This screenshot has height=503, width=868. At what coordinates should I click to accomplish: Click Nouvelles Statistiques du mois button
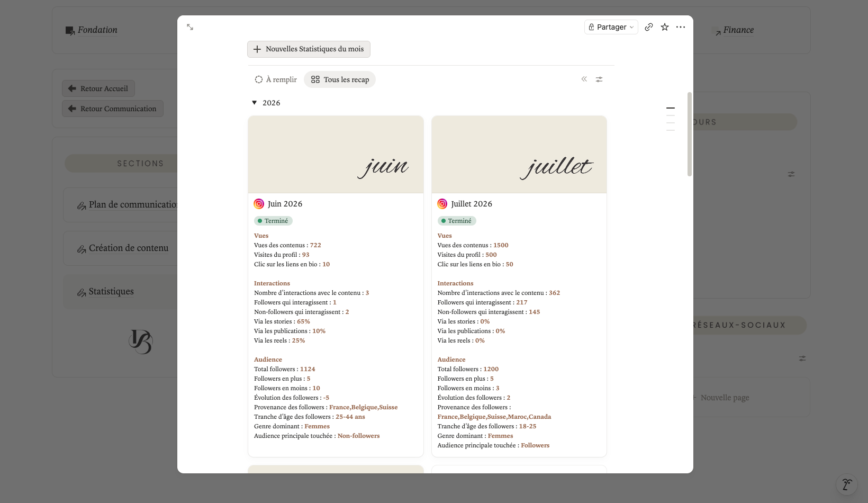coord(309,49)
